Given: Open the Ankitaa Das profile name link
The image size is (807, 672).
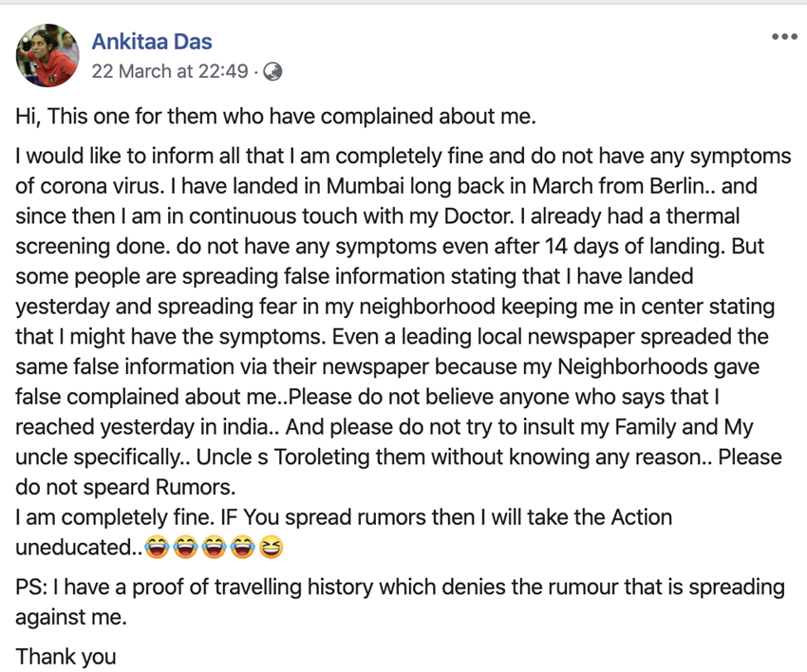Looking at the screenshot, I should coord(152,42).
